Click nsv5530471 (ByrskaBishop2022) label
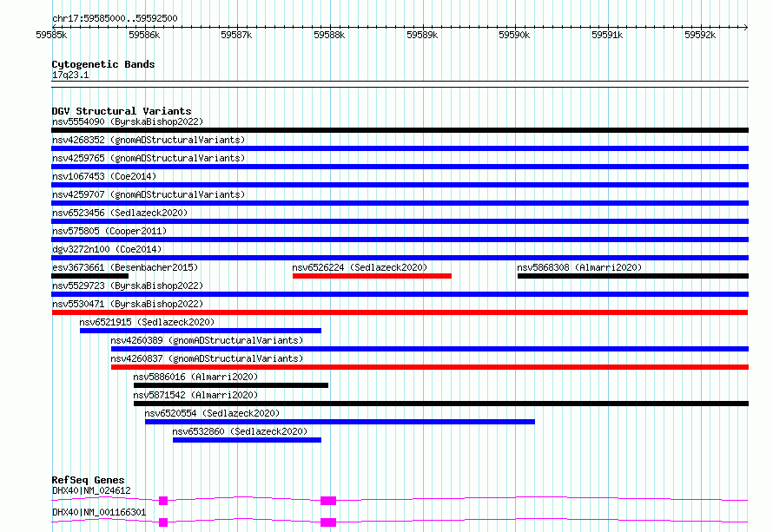773x532 pixels. pos(128,304)
